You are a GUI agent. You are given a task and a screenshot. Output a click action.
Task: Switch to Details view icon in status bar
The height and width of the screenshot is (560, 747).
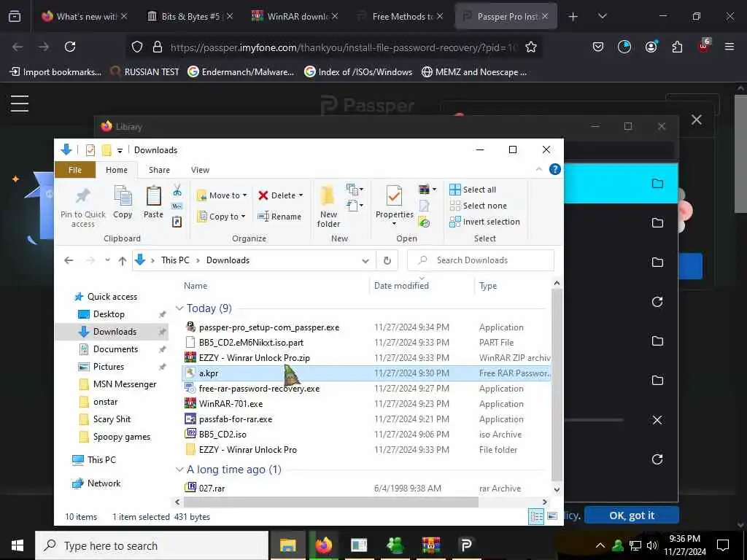(x=536, y=517)
